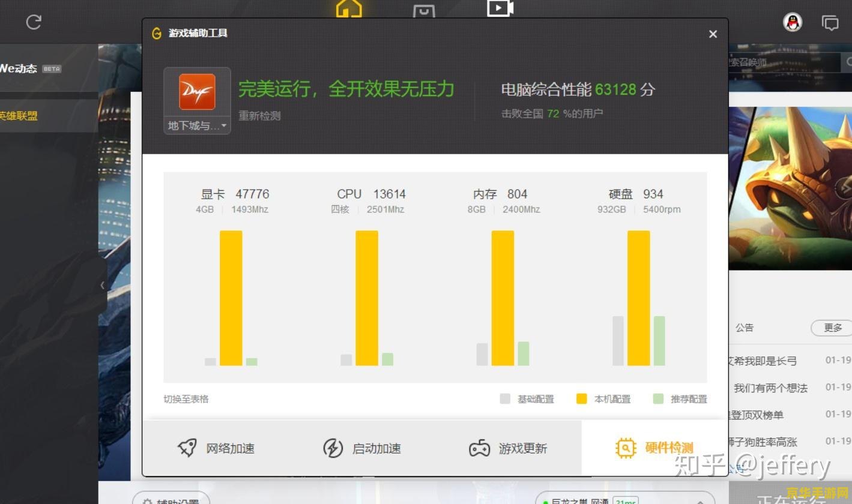
Task: Click the search field with 召唤师 placeholder
Action: (784, 61)
